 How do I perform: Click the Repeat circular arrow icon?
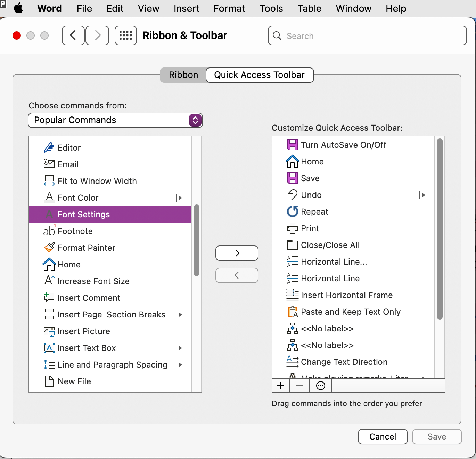click(292, 211)
